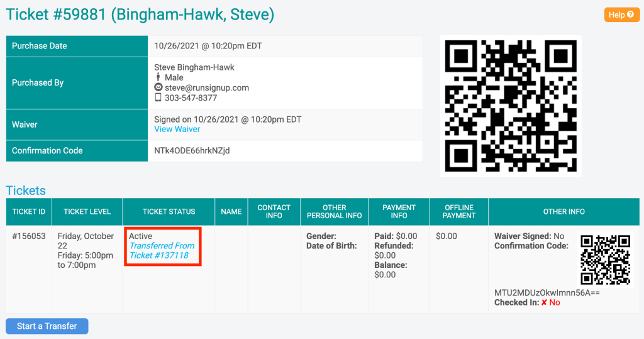Click the email envelope icon
The image size is (644, 339).
[158, 87]
